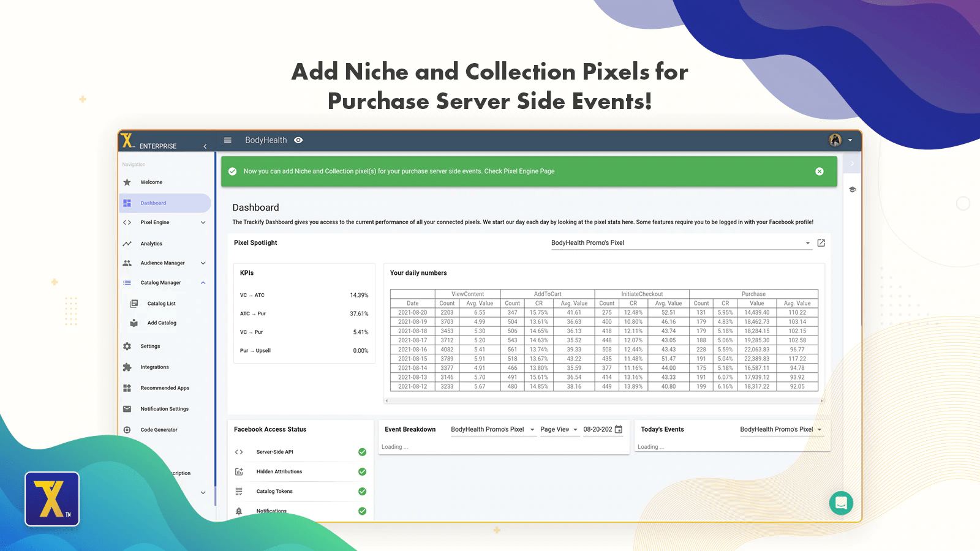Open the Pixel Engine menu
980x551 pixels.
[x=155, y=223]
